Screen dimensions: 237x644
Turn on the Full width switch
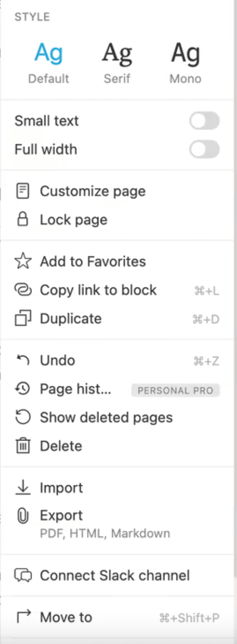click(x=205, y=150)
